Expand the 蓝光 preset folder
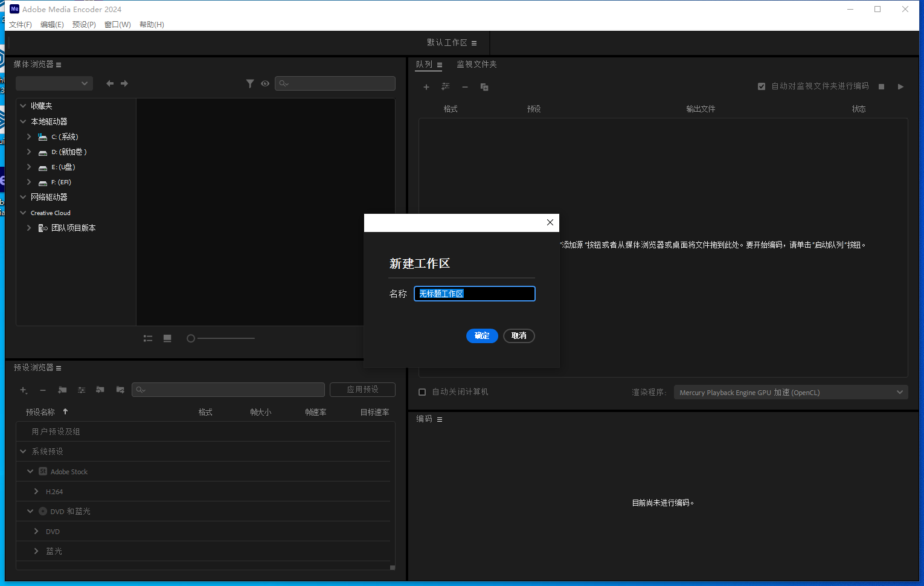This screenshot has width=924, height=586. 36,551
